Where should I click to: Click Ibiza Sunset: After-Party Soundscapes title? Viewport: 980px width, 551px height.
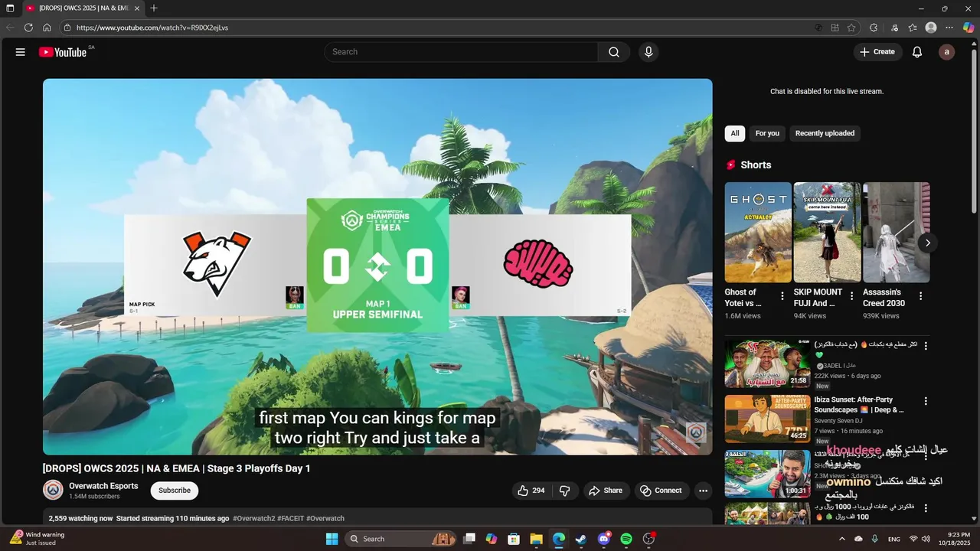(858, 405)
